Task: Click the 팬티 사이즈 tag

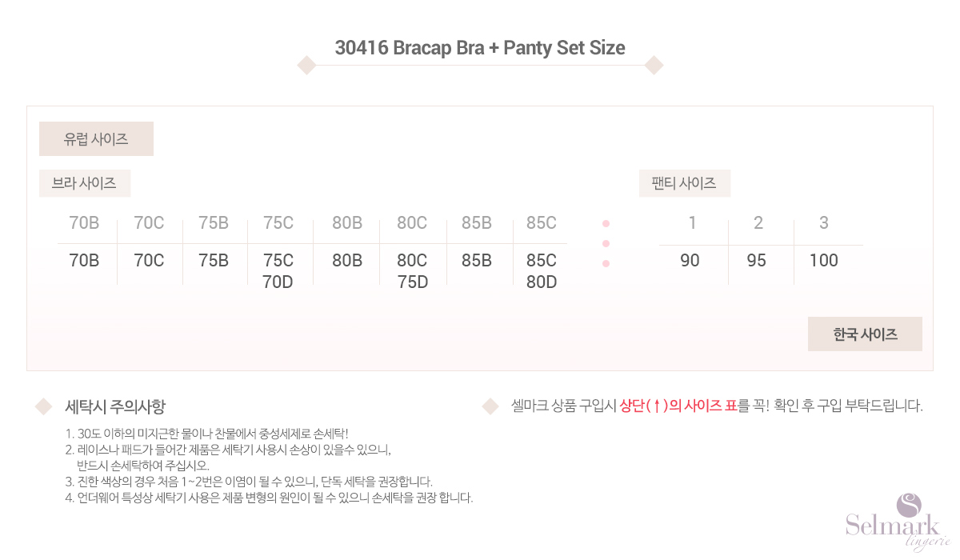Action: [x=684, y=183]
